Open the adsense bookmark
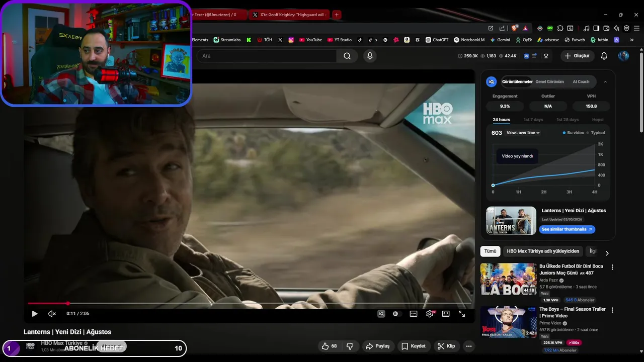Viewport: 644px width, 362px height. (548, 40)
